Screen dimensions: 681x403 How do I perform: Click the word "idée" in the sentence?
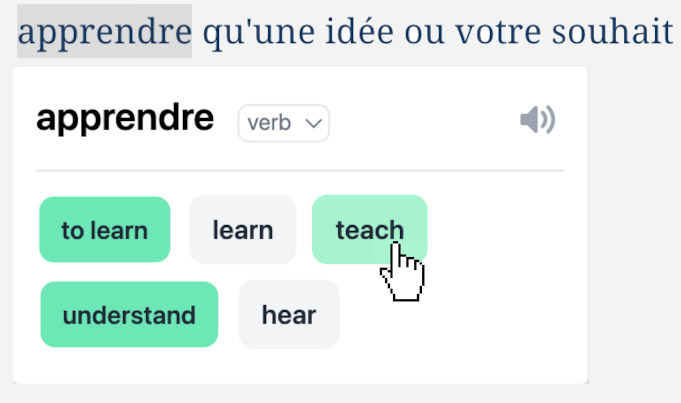(x=350, y=32)
